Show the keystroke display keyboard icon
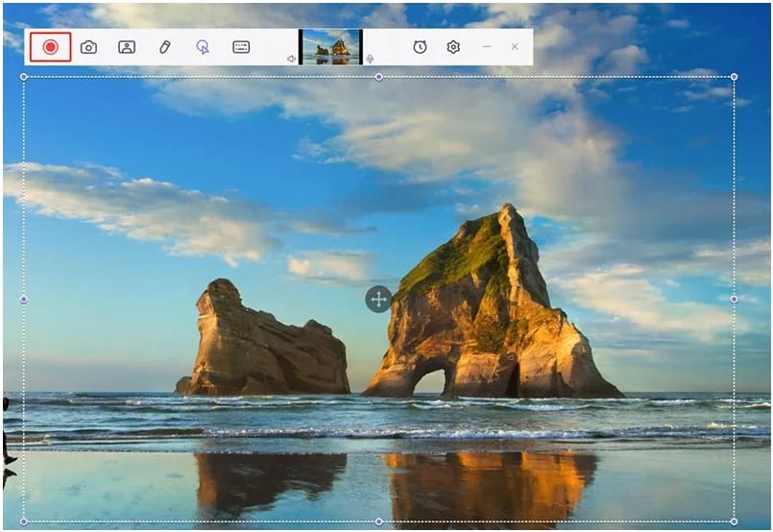This screenshot has width=773, height=532. pyautogui.click(x=241, y=46)
